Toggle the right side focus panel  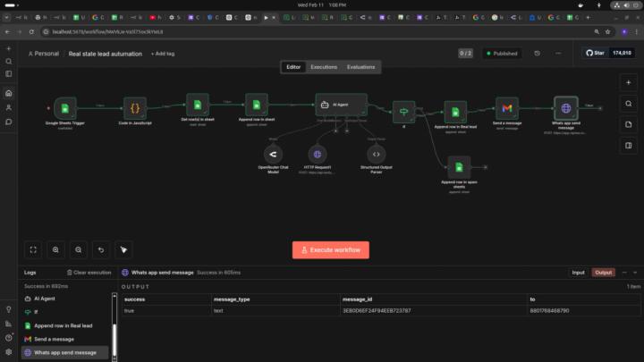point(629,146)
